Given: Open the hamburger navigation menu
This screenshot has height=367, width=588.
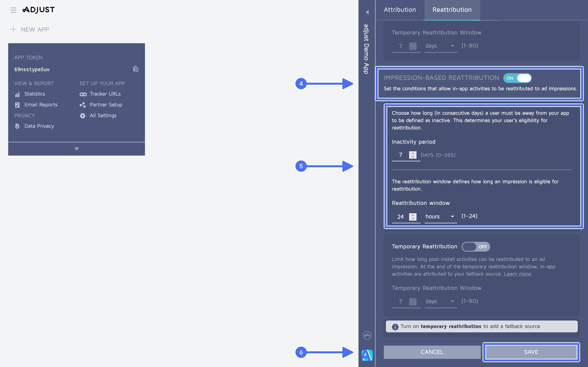Looking at the screenshot, I should click(x=14, y=10).
